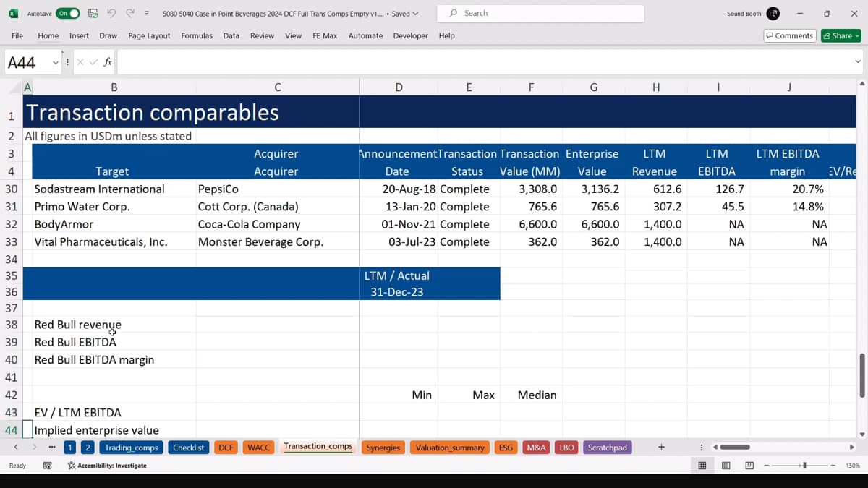Open the Help ribbon tab
868x488 pixels.
(447, 35)
